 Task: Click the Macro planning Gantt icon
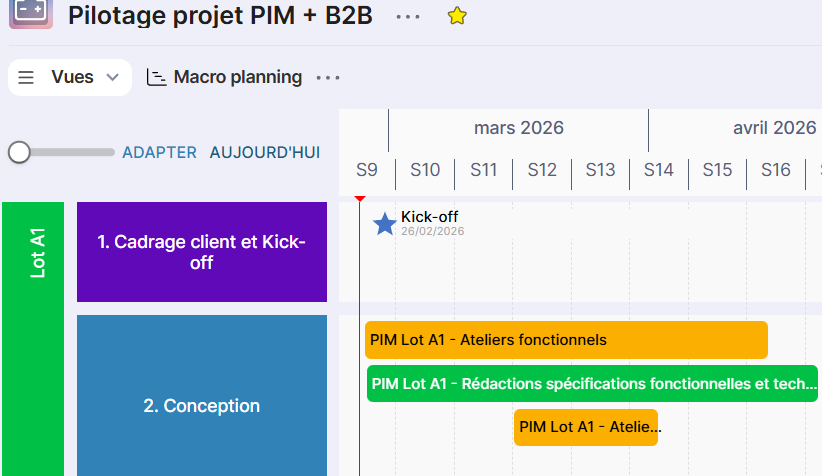(x=156, y=77)
